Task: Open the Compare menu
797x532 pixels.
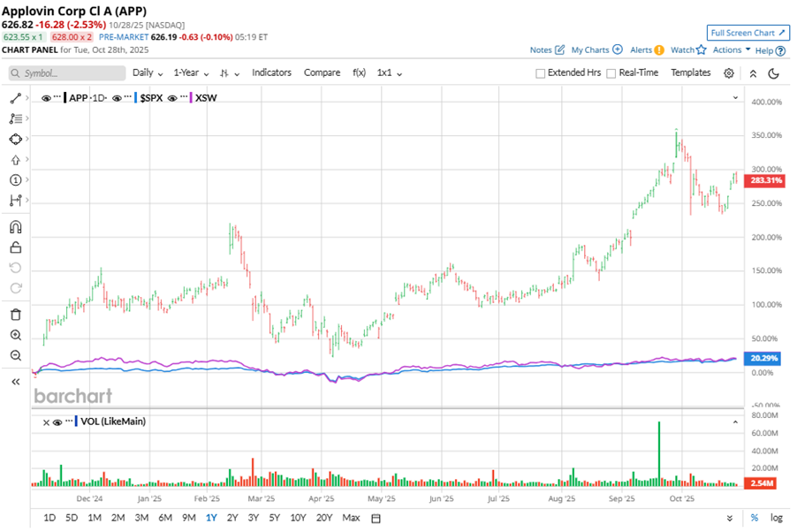Action: [x=322, y=72]
